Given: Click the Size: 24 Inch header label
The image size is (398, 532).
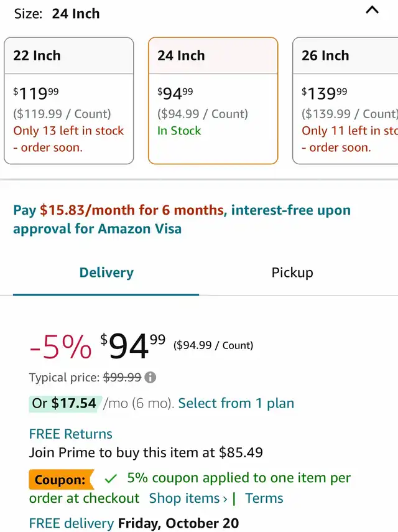Looking at the screenshot, I should point(57,14).
